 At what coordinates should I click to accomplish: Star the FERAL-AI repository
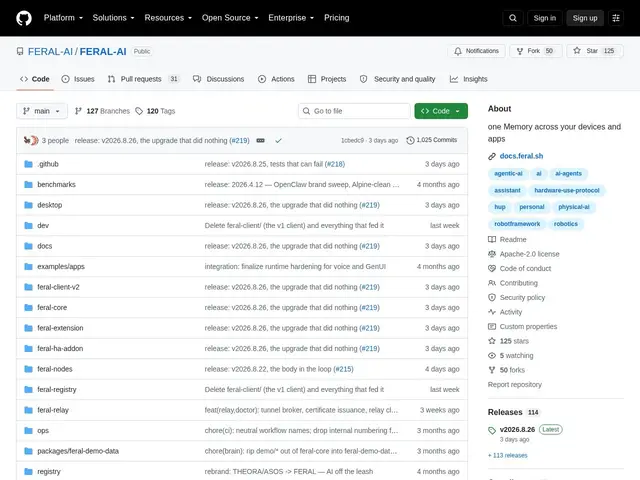click(595, 51)
